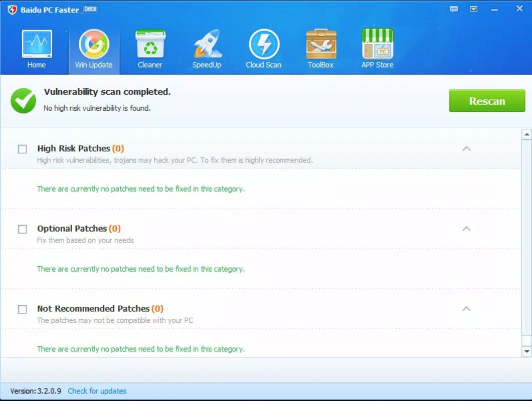Click the scrollbar down arrow
The width and height of the screenshot is (532, 401).
[526, 351]
